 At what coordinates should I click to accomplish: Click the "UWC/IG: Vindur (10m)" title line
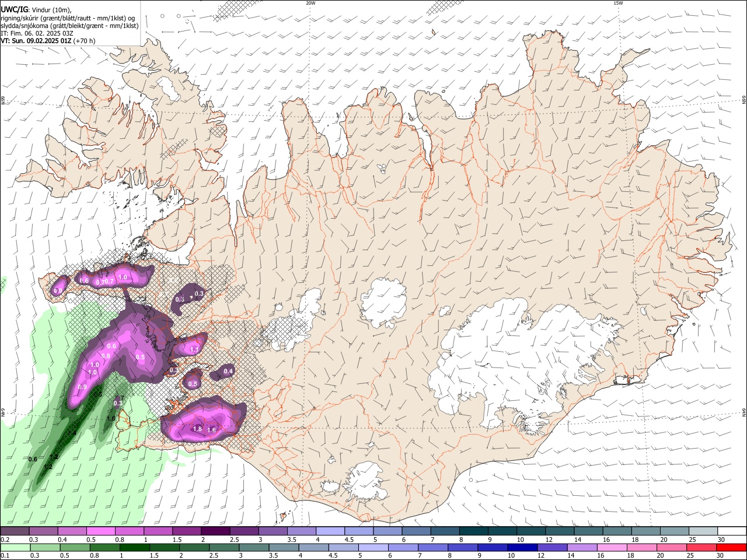pos(36,9)
